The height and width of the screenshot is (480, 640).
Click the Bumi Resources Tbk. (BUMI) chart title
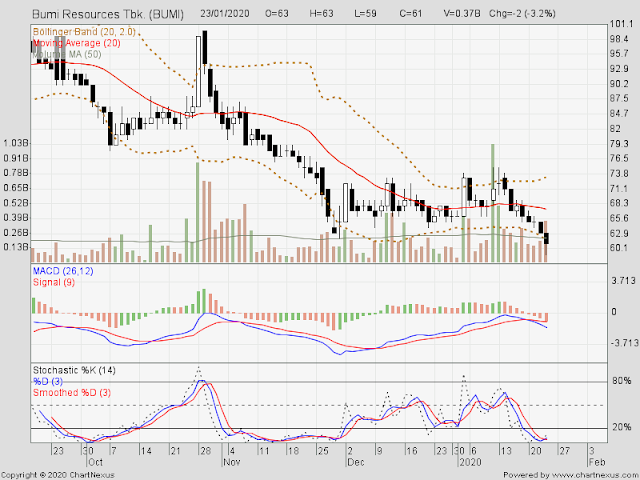click(108, 15)
